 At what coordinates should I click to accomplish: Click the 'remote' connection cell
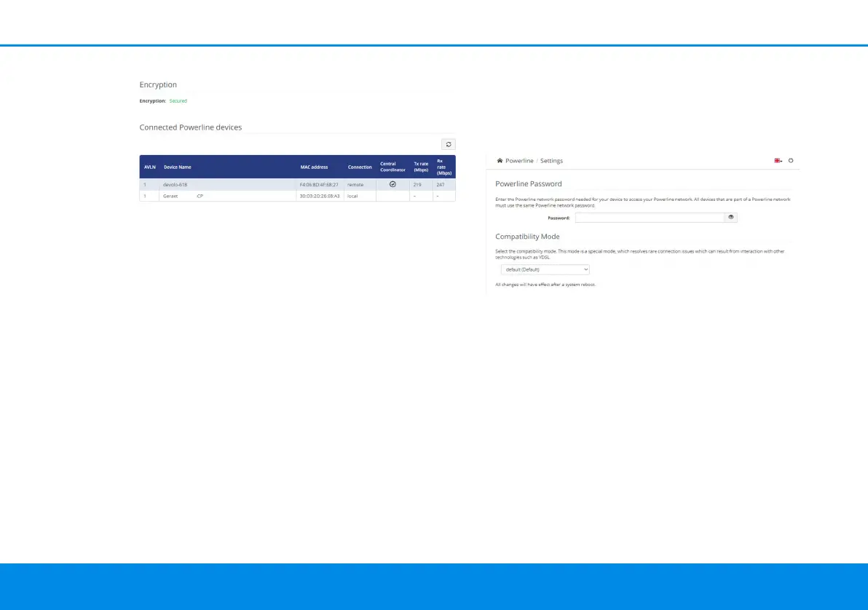coord(360,184)
